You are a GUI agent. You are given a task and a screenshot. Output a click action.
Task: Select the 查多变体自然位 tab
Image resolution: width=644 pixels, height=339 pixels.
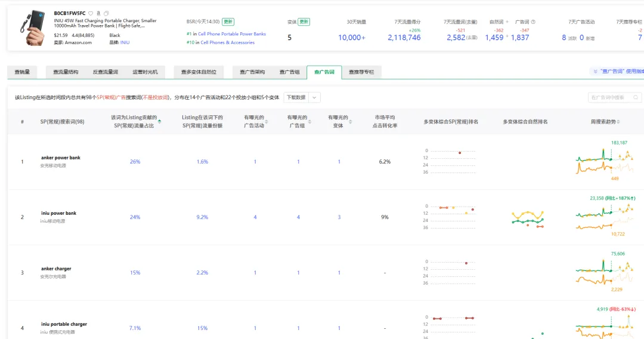[x=199, y=72]
